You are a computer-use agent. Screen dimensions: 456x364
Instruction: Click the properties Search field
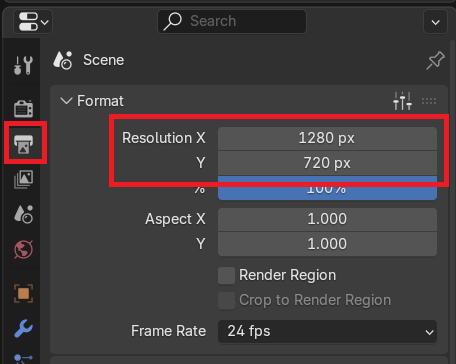(232, 21)
